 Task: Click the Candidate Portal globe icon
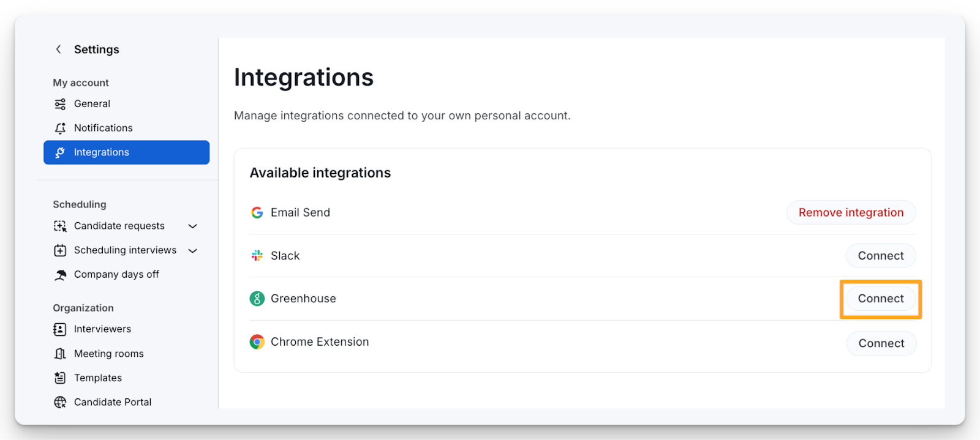pyautogui.click(x=60, y=402)
